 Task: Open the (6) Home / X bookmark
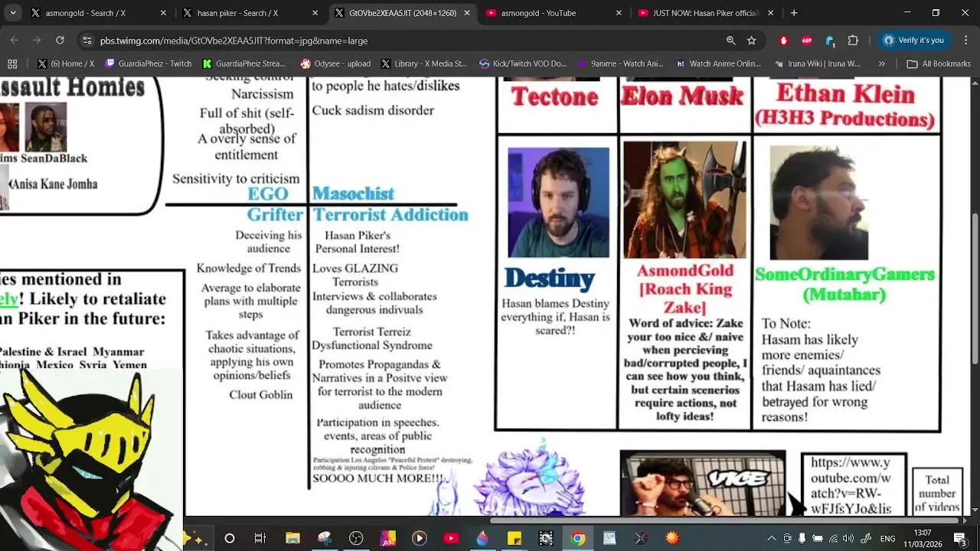[66, 64]
